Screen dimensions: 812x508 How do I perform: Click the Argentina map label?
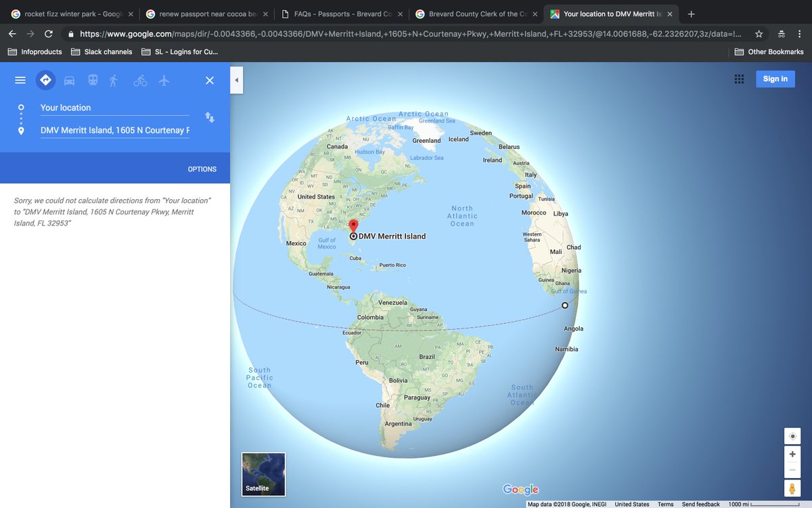(398, 424)
